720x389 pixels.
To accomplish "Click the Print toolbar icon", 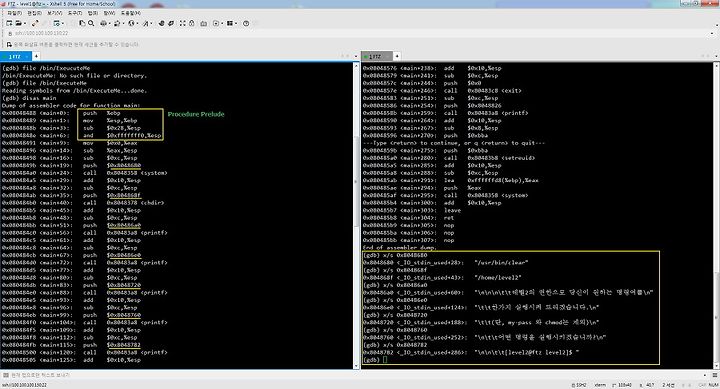I will (x=104, y=23).
